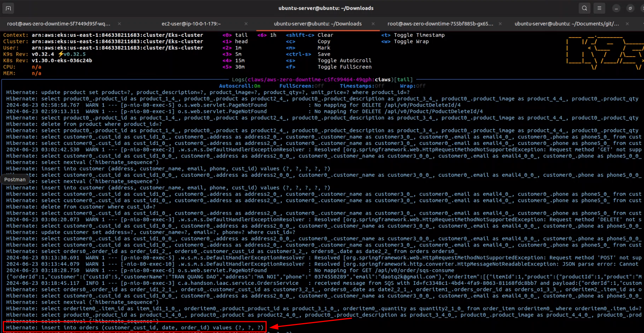This screenshot has width=644, height=333.
Task: Click the <w> Toggle Wrap hint
Action: click(405, 41)
